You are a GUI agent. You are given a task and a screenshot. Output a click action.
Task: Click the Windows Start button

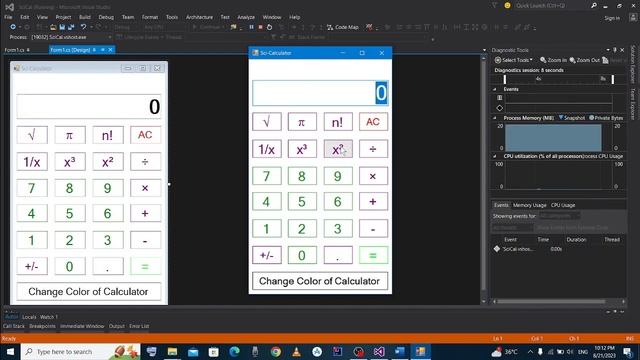click(10, 351)
